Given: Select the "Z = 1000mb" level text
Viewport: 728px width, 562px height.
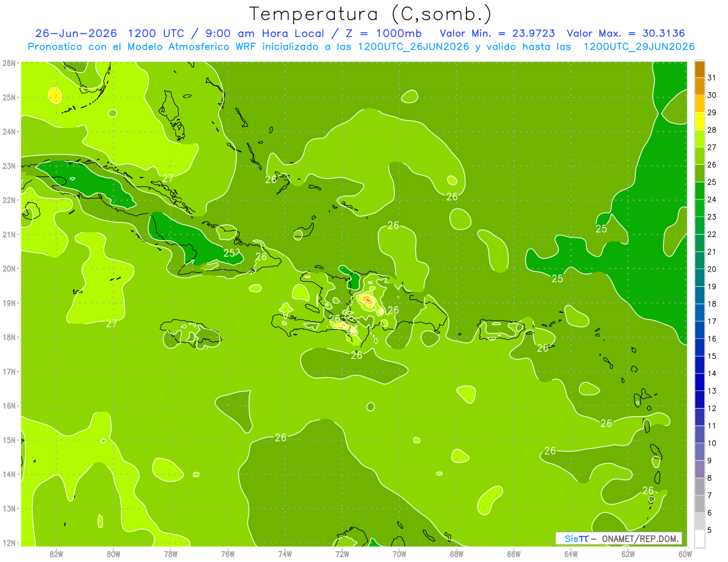Looking at the screenshot, I should point(383,33).
